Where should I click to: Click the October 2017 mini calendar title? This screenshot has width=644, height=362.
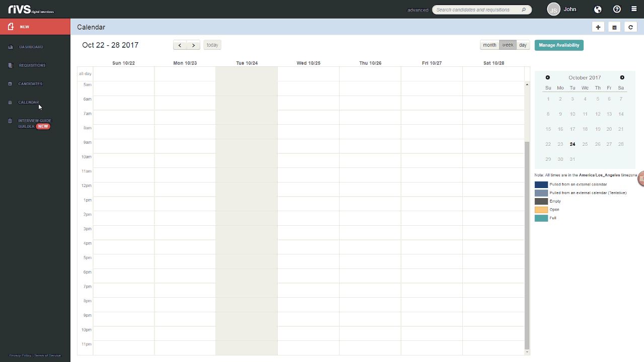pyautogui.click(x=585, y=77)
